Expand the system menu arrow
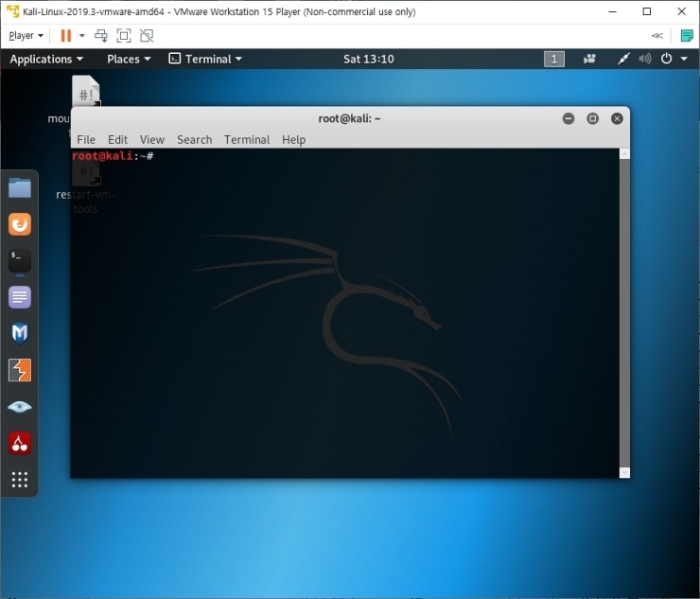Viewport: 700px width, 599px height. coord(684,59)
